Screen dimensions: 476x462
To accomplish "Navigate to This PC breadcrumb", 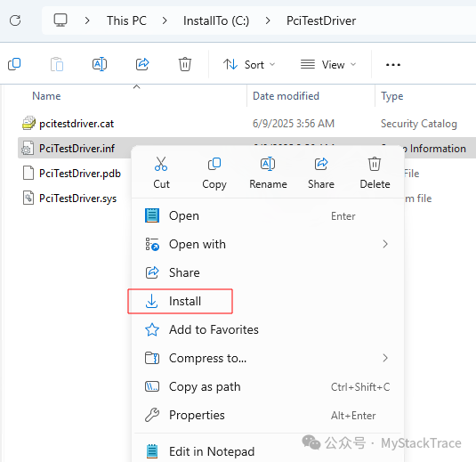I will coord(126,20).
